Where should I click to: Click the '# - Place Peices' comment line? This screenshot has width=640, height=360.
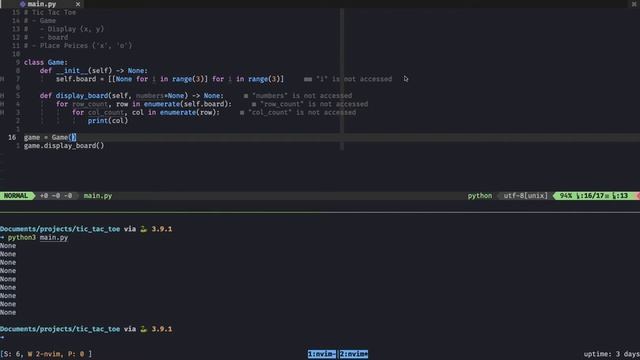(x=78, y=46)
